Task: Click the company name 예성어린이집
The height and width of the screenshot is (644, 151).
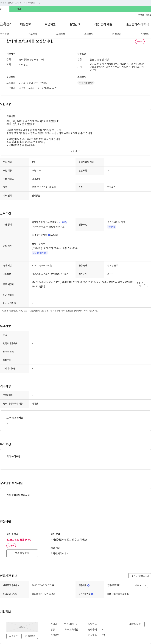Action: click(x=71, y=624)
